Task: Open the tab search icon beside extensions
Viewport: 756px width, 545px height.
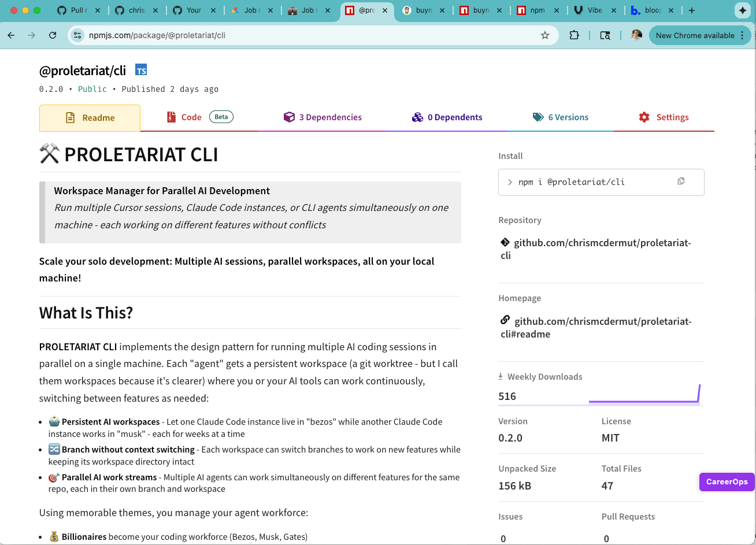Action: pos(605,35)
